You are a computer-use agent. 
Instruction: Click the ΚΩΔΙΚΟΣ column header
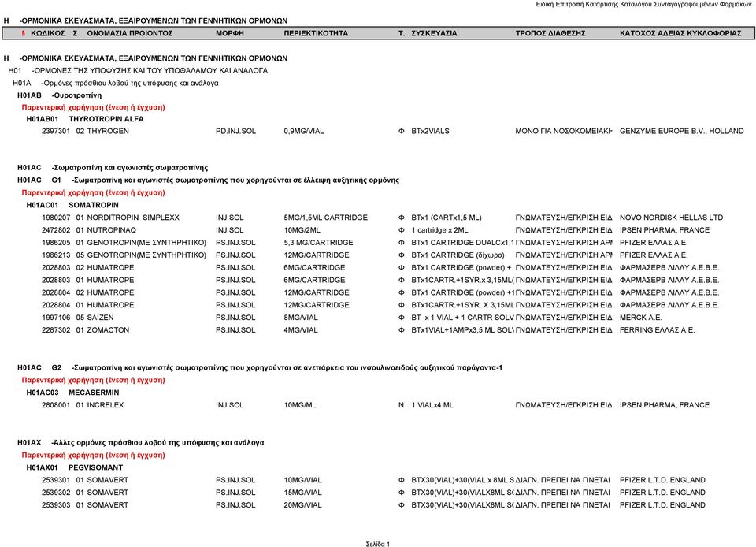(x=47, y=33)
